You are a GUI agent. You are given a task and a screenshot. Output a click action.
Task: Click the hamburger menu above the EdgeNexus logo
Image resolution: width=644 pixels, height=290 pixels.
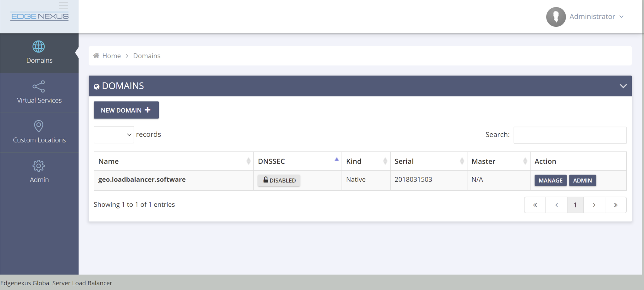[x=63, y=5]
